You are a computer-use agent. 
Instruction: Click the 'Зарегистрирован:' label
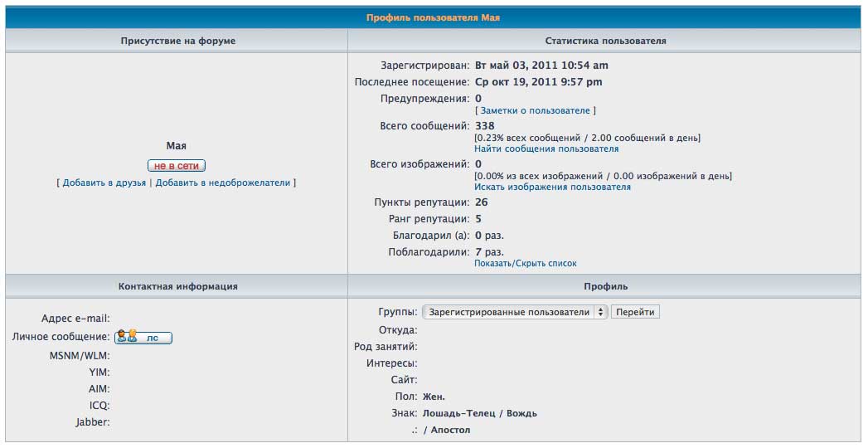coord(425,66)
